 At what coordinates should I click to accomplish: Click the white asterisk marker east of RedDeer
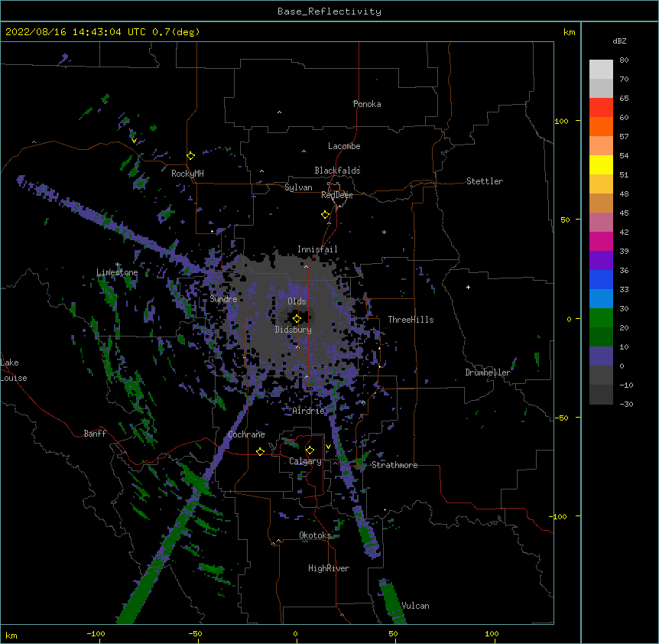click(x=384, y=232)
